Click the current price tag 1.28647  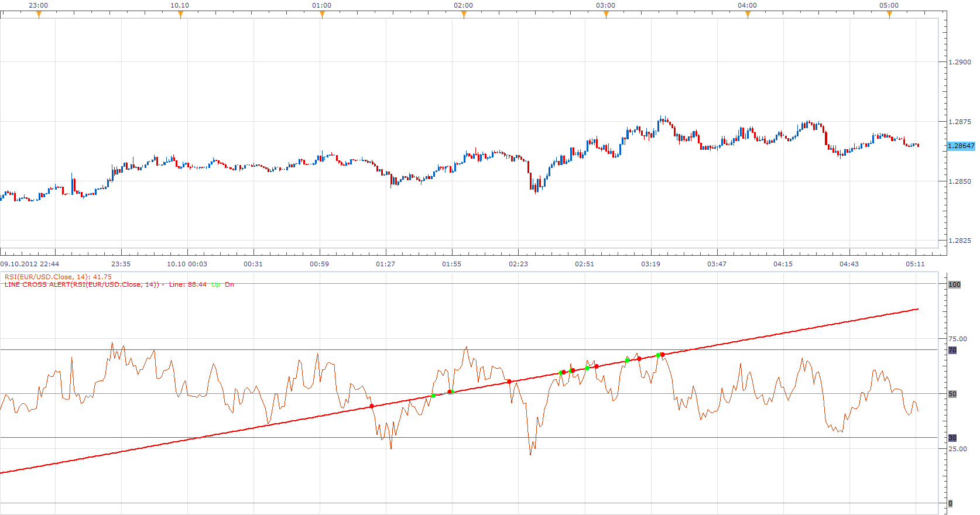[961, 146]
